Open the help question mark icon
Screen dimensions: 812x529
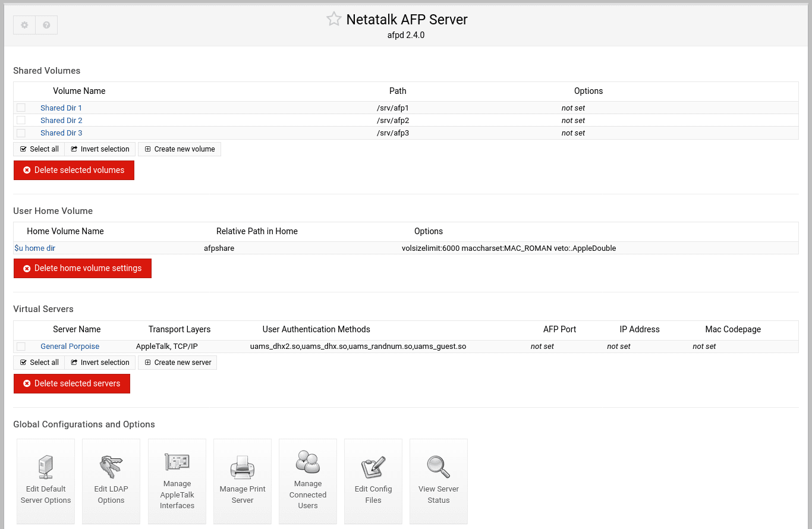46,25
